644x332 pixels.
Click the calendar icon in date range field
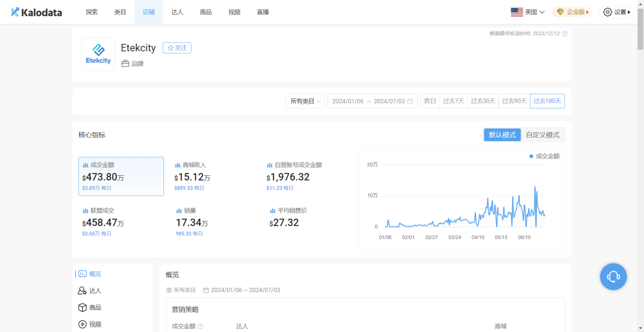point(410,101)
